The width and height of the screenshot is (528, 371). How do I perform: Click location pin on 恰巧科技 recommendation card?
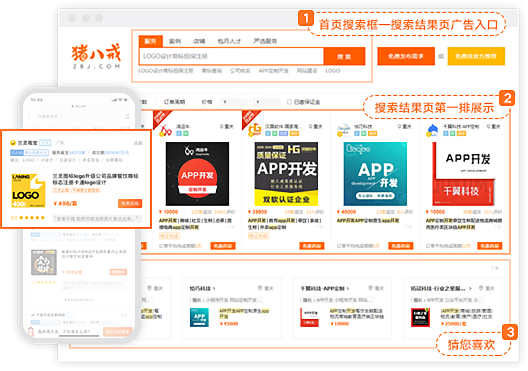click(x=260, y=288)
